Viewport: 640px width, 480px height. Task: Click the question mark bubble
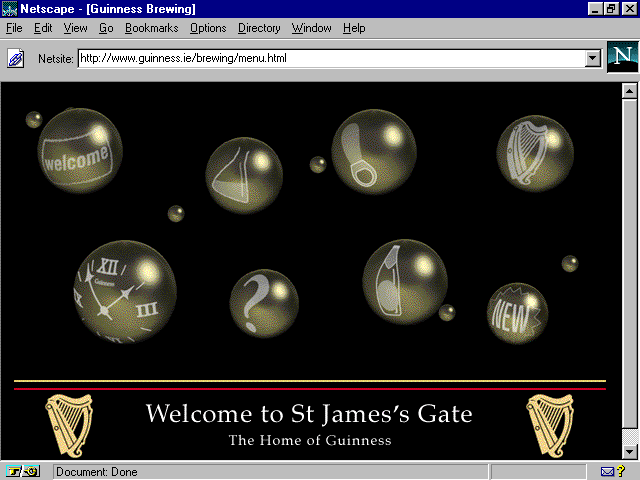point(264,303)
